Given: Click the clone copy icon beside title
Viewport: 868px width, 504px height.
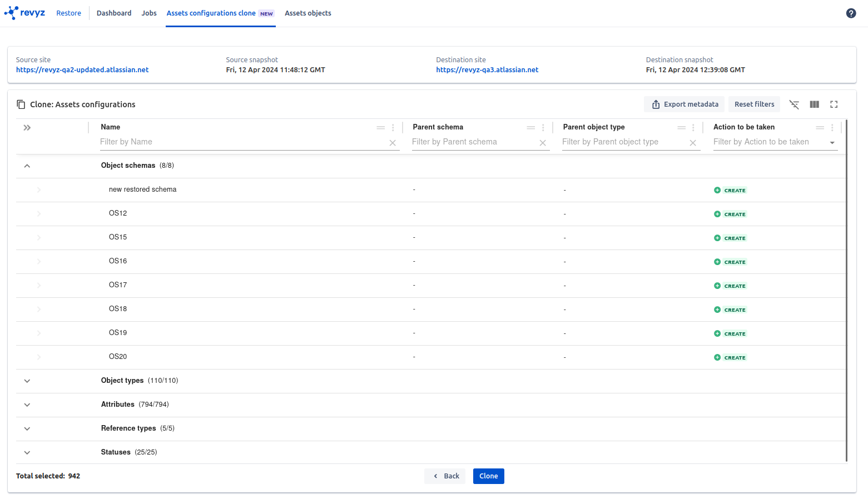Looking at the screenshot, I should 21,104.
